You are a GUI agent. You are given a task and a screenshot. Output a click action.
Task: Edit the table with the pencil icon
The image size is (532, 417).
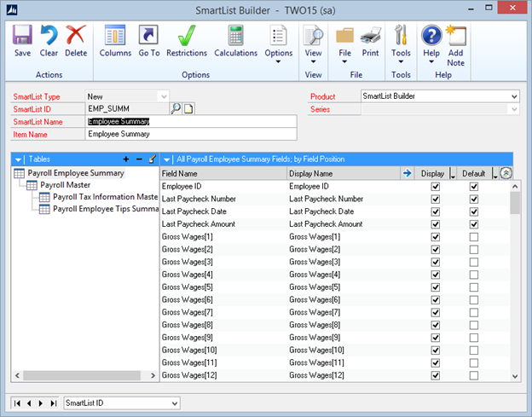(153, 159)
